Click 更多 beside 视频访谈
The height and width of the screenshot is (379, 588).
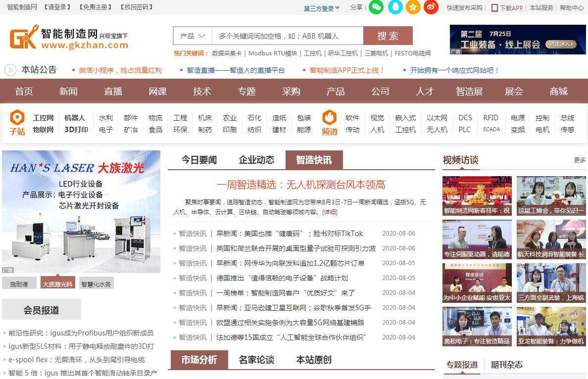pos(580,160)
